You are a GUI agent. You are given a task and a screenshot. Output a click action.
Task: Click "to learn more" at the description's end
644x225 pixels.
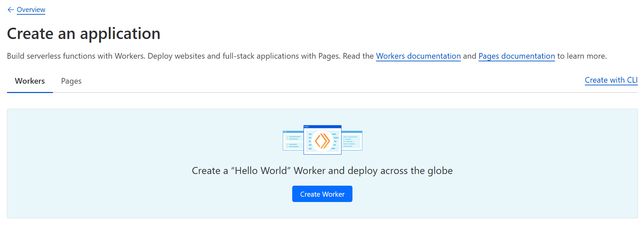[581, 56]
